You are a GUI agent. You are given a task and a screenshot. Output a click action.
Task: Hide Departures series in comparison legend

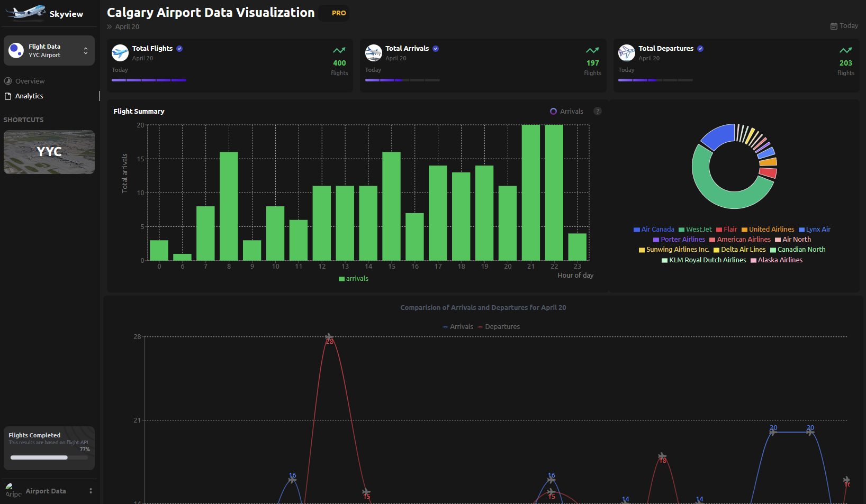coord(498,327)
